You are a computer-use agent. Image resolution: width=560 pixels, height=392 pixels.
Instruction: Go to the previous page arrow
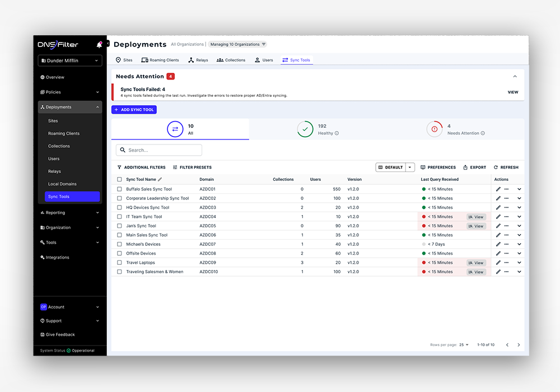pyautogui.click(x=507, y=345)
